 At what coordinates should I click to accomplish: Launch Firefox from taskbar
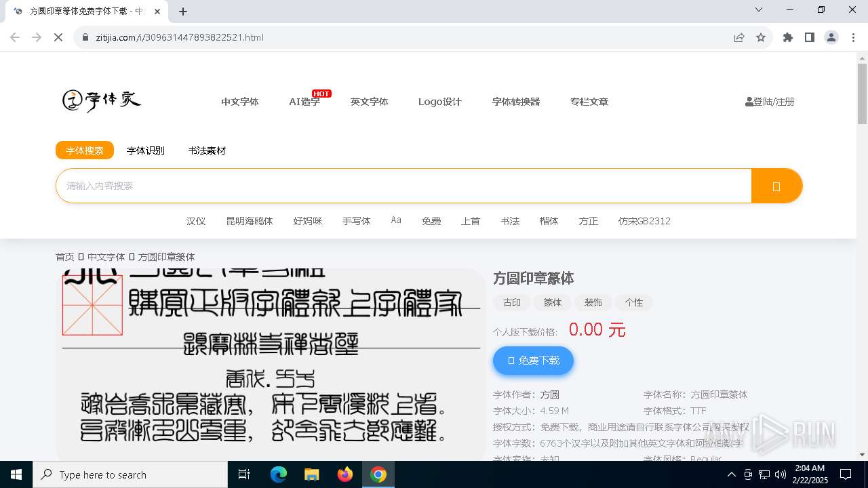click(345, 474)
